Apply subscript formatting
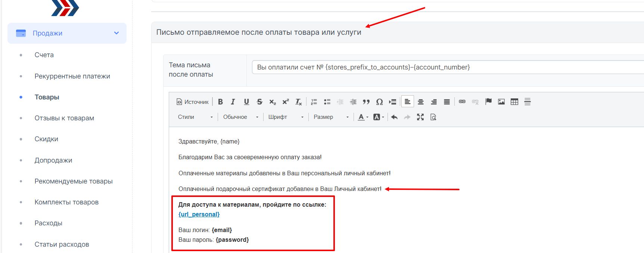 coord(273,102)
